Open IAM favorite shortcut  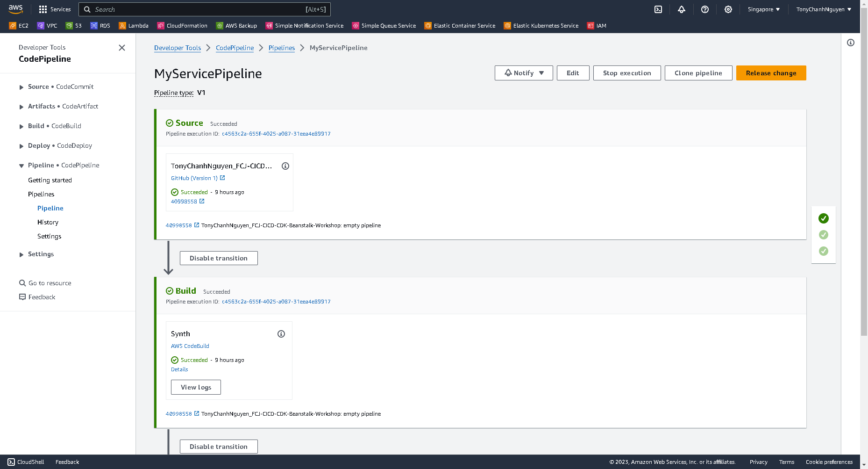pos(597,26)
